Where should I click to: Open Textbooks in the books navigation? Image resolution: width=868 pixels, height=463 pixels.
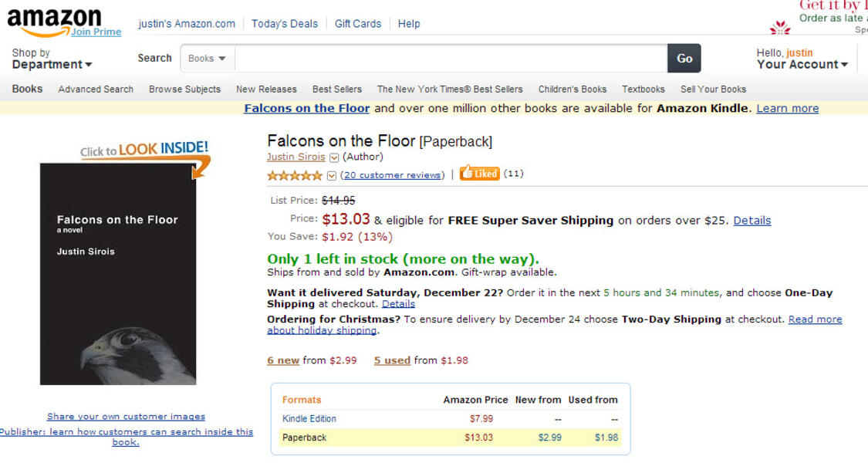[643, 90]
